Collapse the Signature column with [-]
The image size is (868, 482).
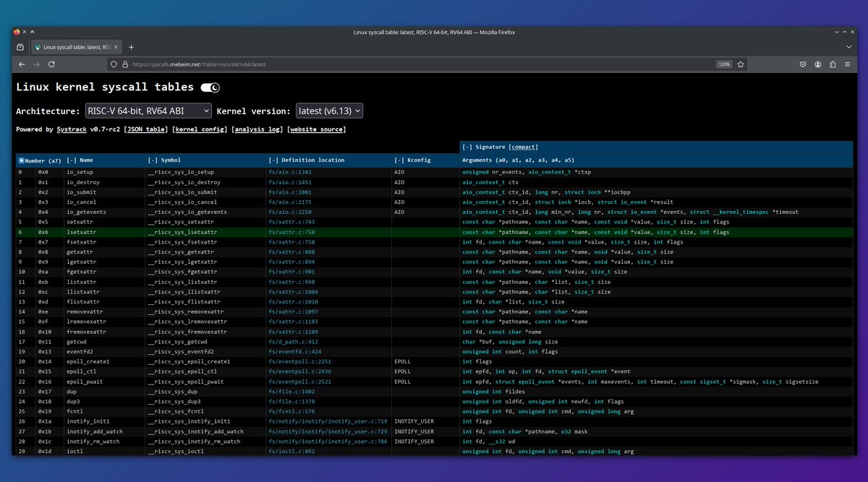coord(468,147)
